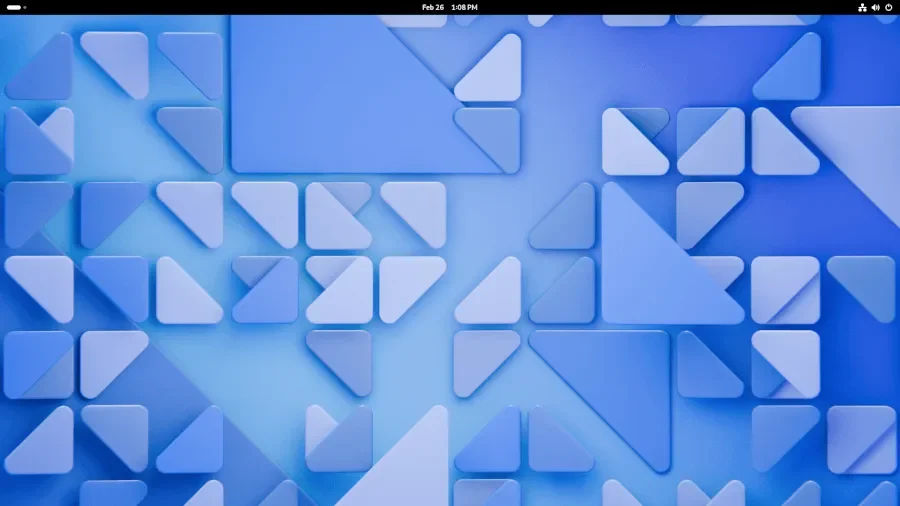Viewport: 900px width, 506px height.
Task: Open the clock and calendar menu
Action: tap(449, 7)
